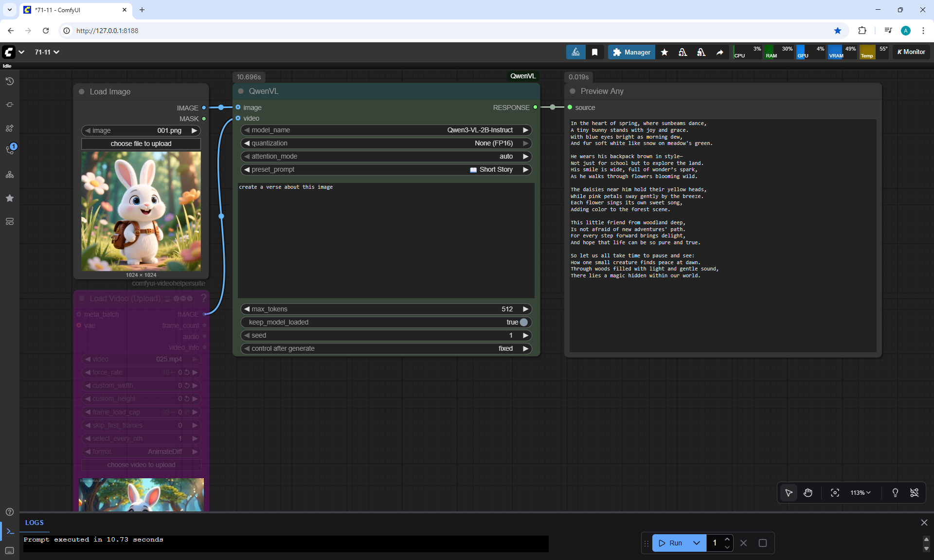
Task: Open the zoom level 113% dropdown
Action: (860, 493)
